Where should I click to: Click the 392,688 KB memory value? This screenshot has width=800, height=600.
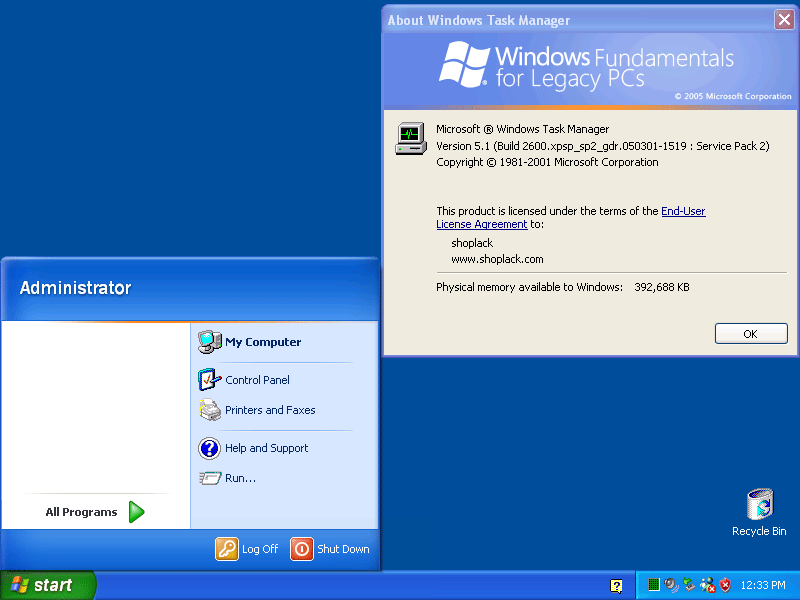tap(662, 287)
